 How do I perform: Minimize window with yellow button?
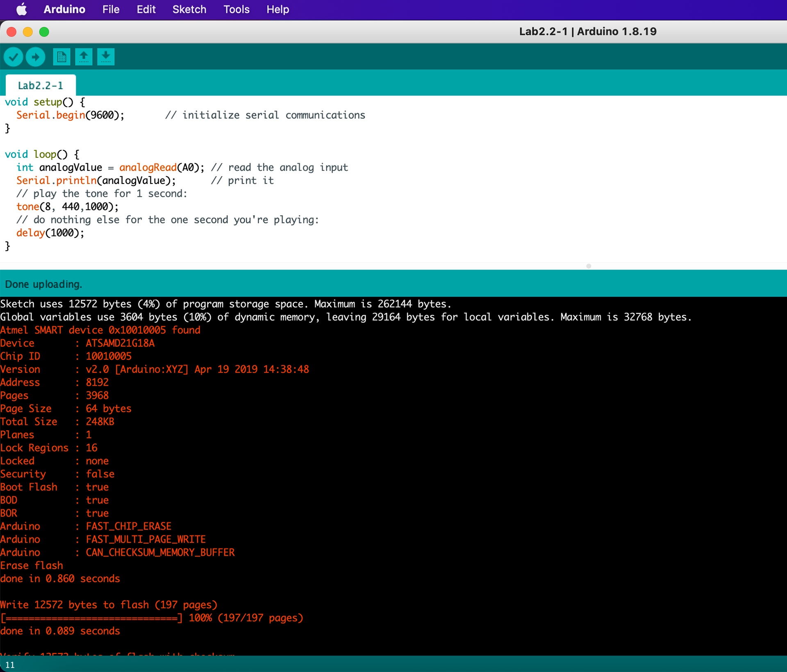[x=28, y=32]
